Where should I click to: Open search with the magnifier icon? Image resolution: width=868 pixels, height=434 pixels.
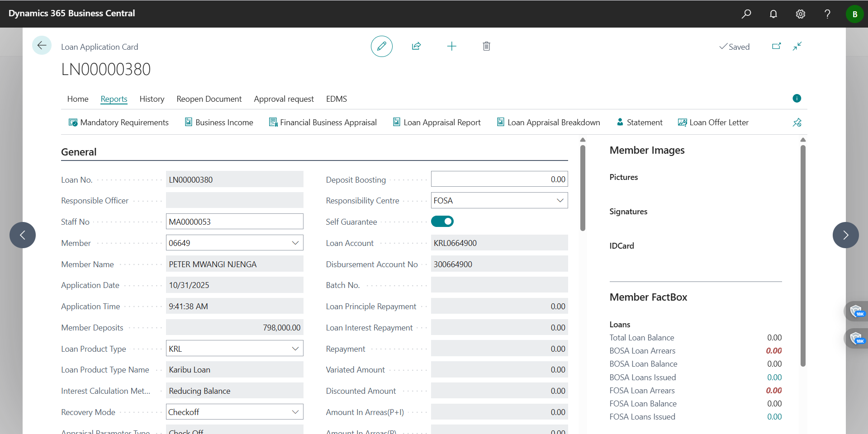(x=746, y=14)
